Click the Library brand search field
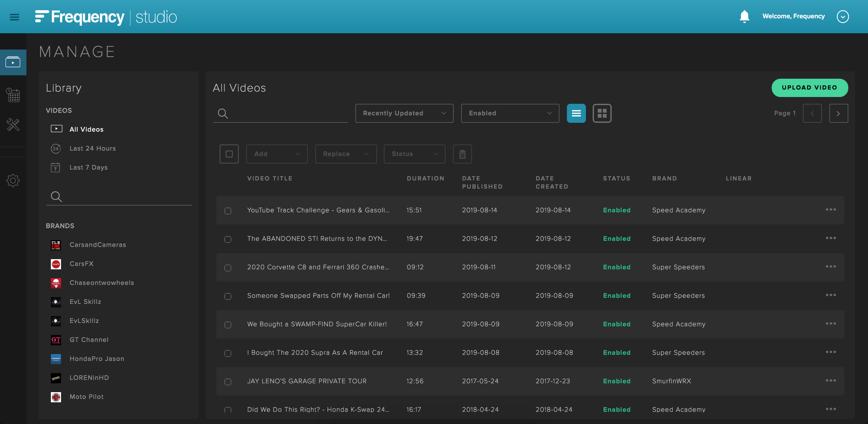The width and height of the screenshot is (868, 424). click(x=119, y=196)
